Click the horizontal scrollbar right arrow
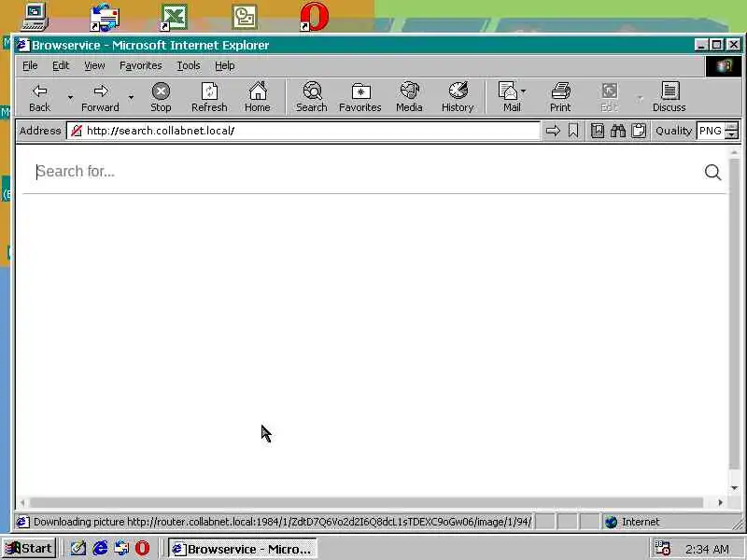 [x=720, y=502]
